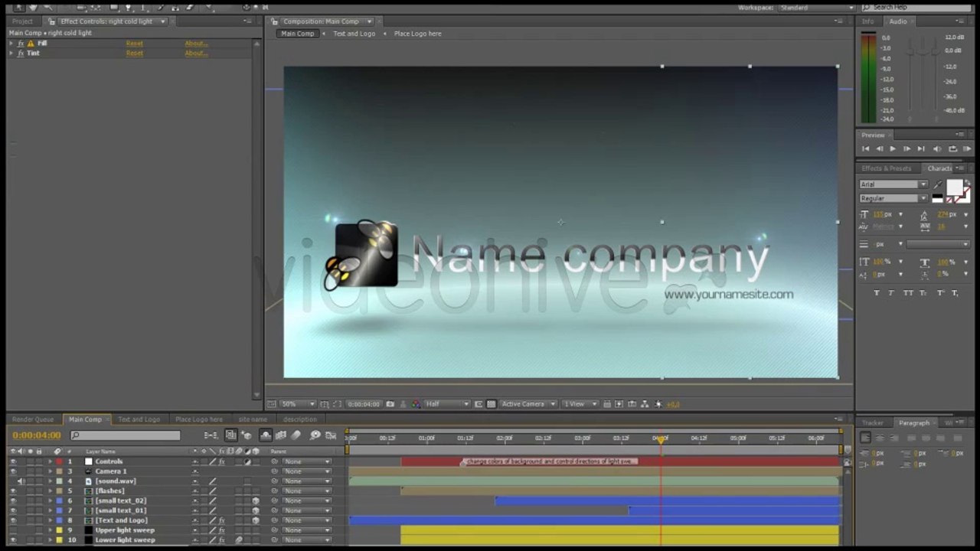Expand the Fill effect in Effect Controls
The image size is (980, 551).
[x=11, y=44]
